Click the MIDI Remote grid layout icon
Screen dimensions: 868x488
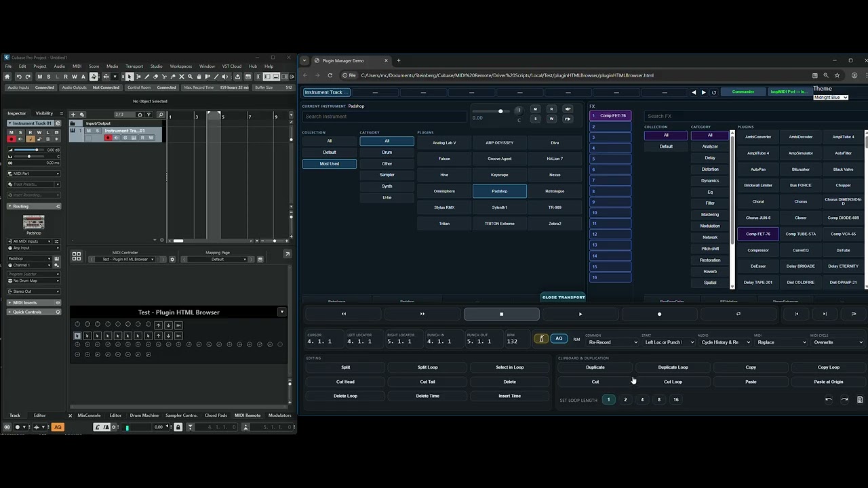[x=77, y=256]
